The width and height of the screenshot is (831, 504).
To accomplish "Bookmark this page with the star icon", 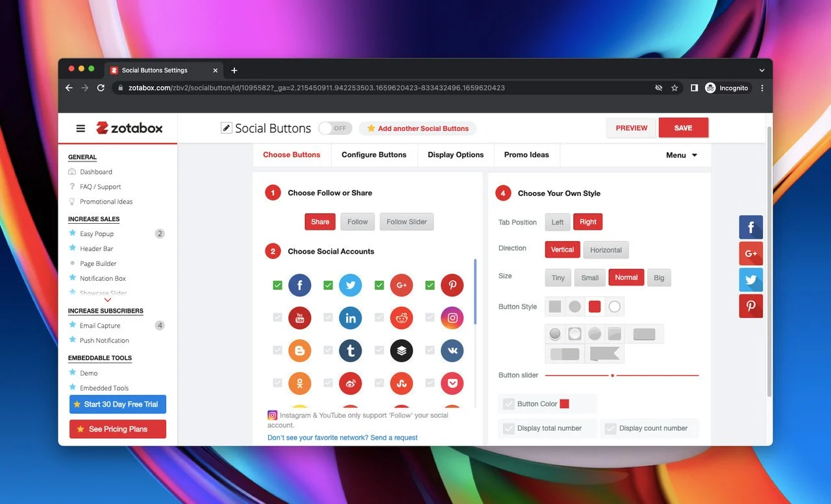I will coord(675,88).
